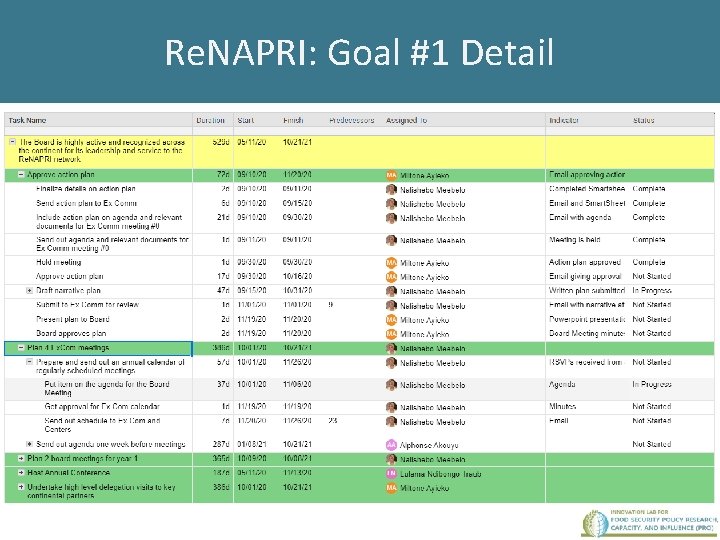Click 'Action plan approved' indicator cell

(x=585, y=262)
